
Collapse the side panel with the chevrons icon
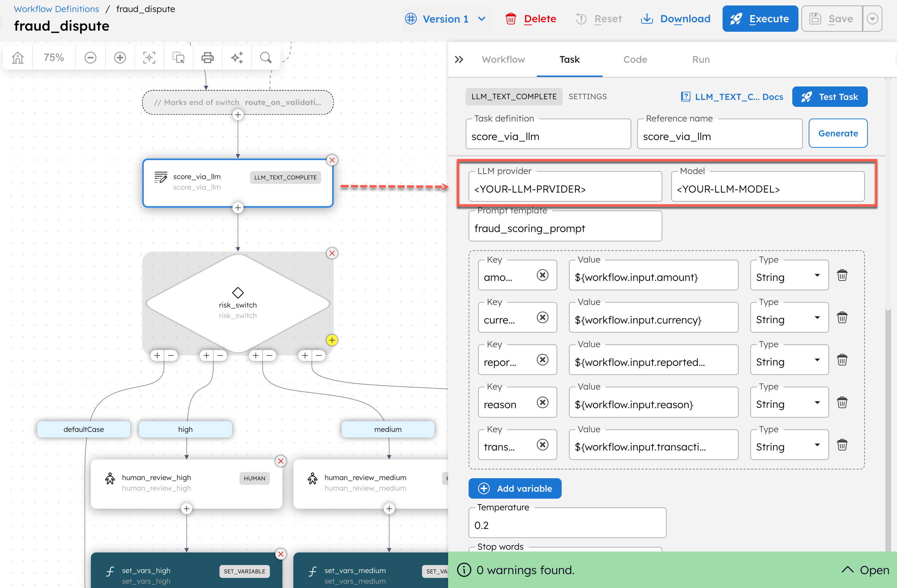[x=459, y=59]
